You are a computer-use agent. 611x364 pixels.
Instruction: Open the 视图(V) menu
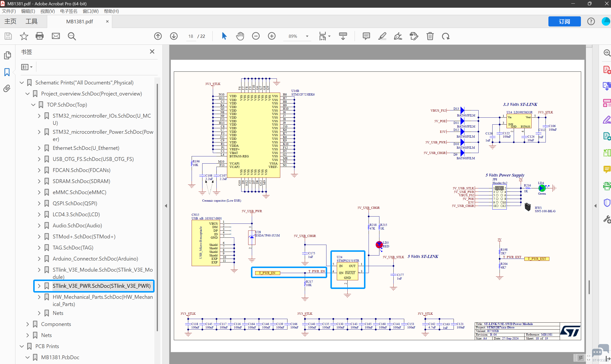tap(48, 11)
